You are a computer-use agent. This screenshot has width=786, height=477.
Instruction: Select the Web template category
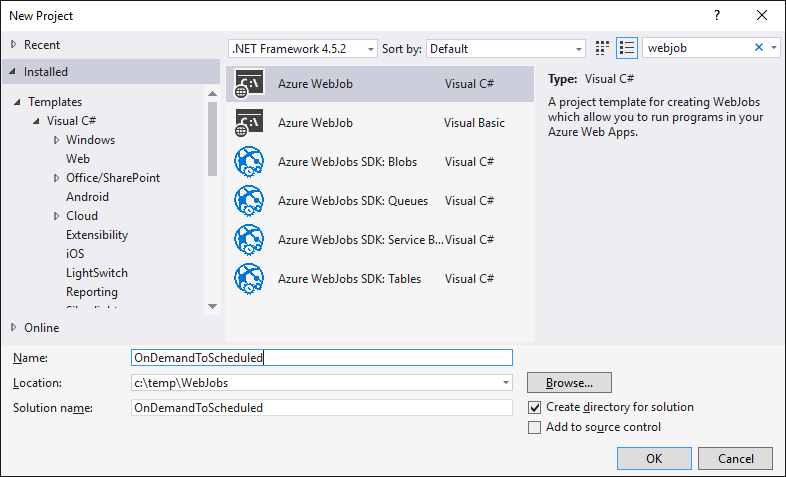click(x=78, y=159)
